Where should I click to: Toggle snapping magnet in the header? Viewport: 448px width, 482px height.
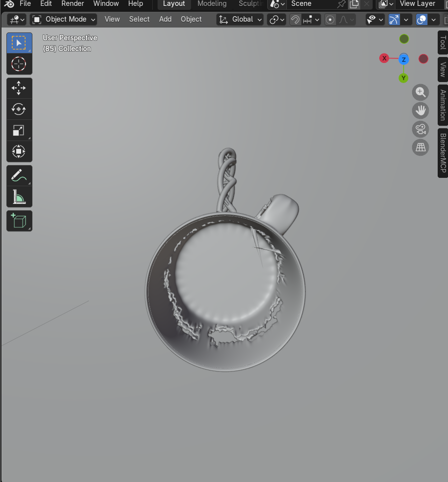click(295, 20)
